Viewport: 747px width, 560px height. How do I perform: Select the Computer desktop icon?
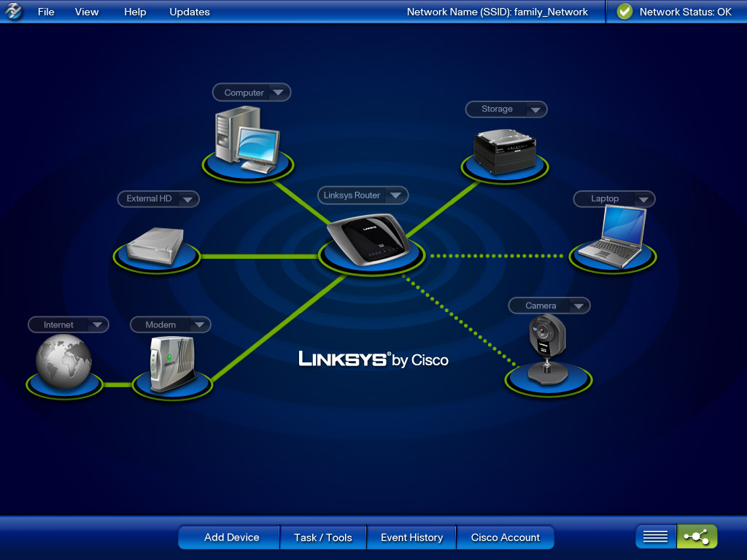247,139
